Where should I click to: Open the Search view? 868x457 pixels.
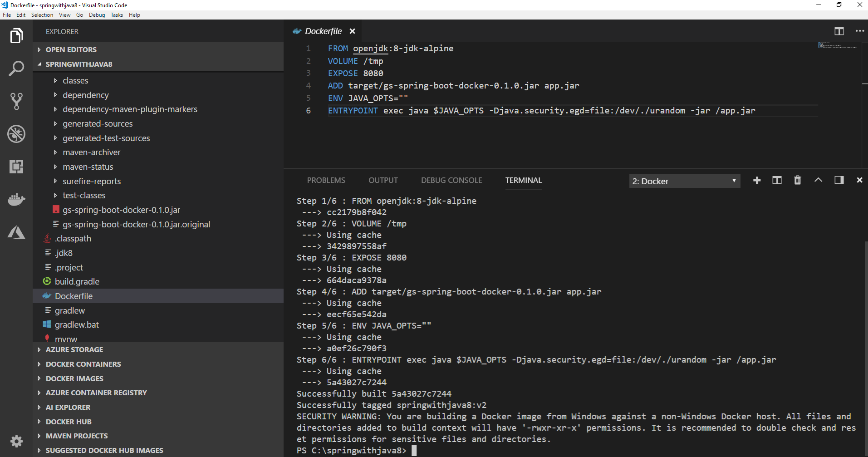[x=16, y=68]
